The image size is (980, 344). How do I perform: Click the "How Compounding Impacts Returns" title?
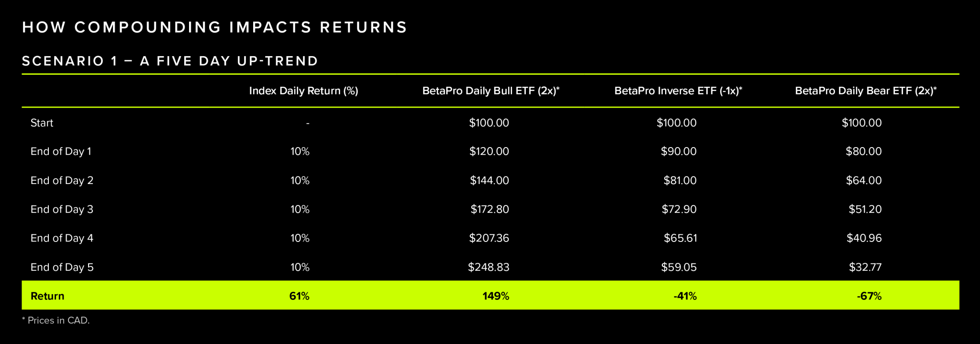coord(214,27)
